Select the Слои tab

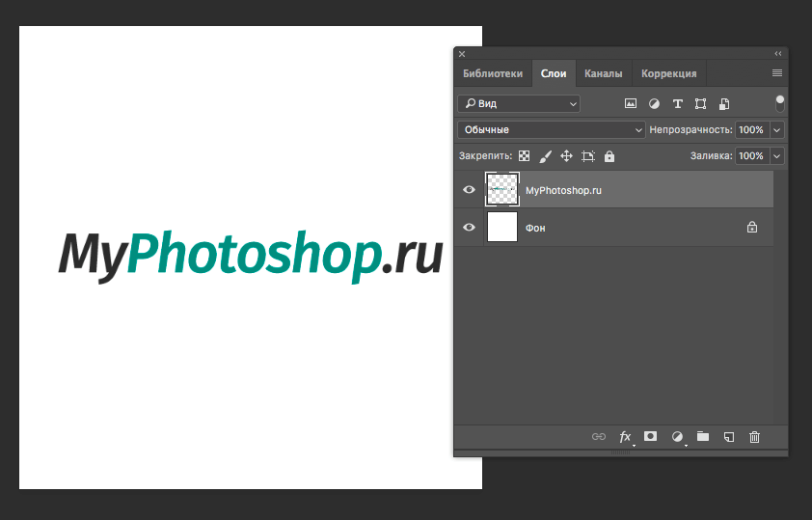554,73
